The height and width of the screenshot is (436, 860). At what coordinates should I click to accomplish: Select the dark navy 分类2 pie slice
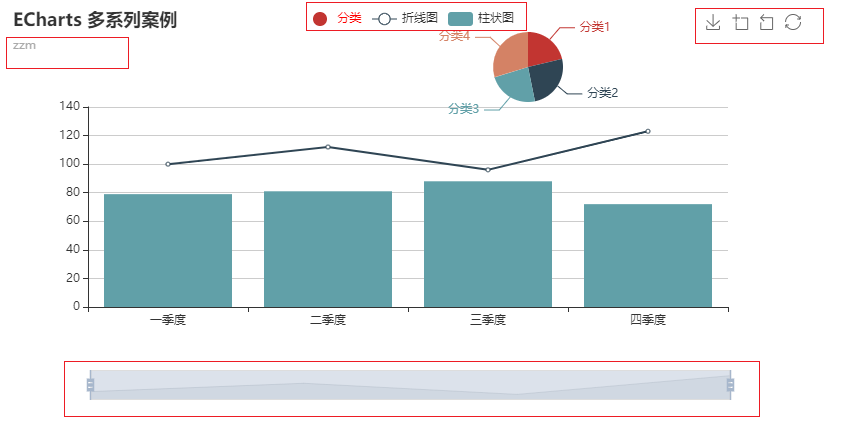point(547,78)
